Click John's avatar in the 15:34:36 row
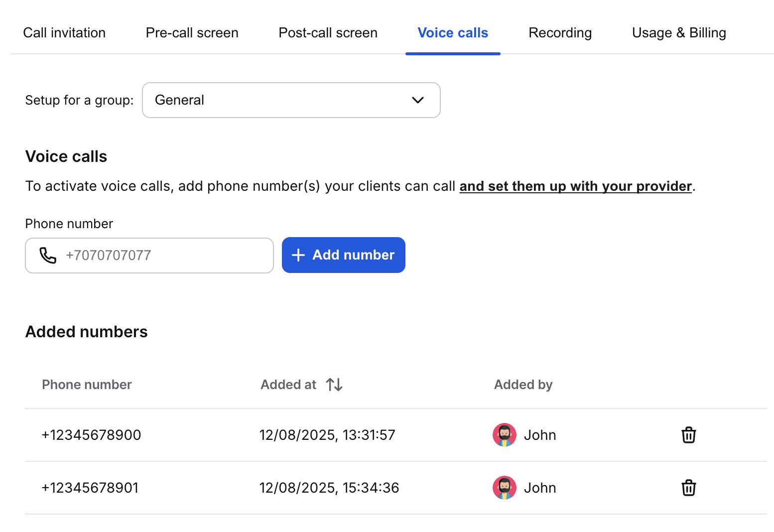 [504, 488]
